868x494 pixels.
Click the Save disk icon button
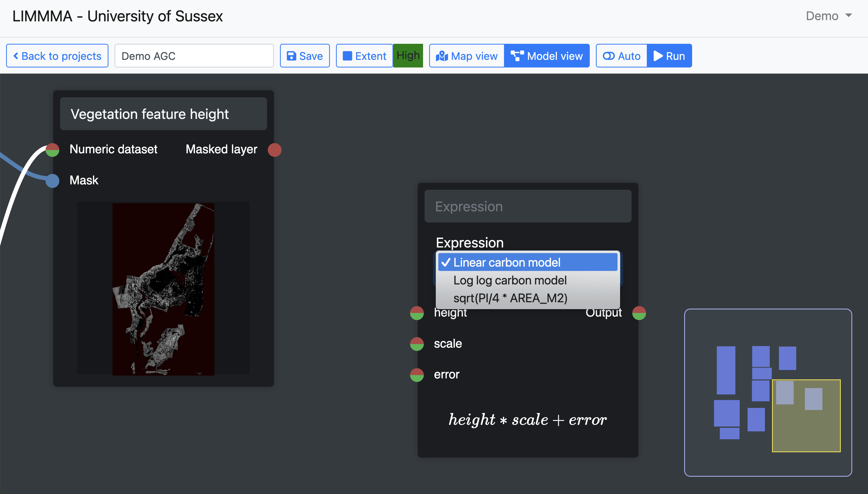(304, 56)
